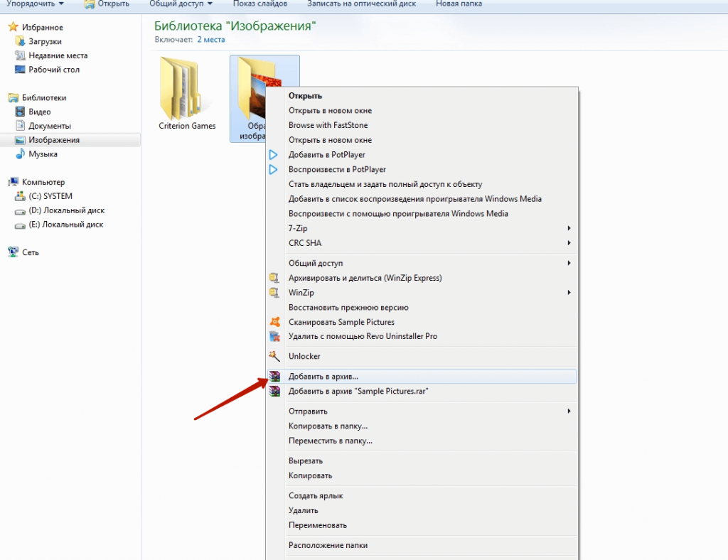Click the WinRAR icon beside "Sample Pictures.rar" entry
Screen dimensions: 728x560
coord(274,391)
